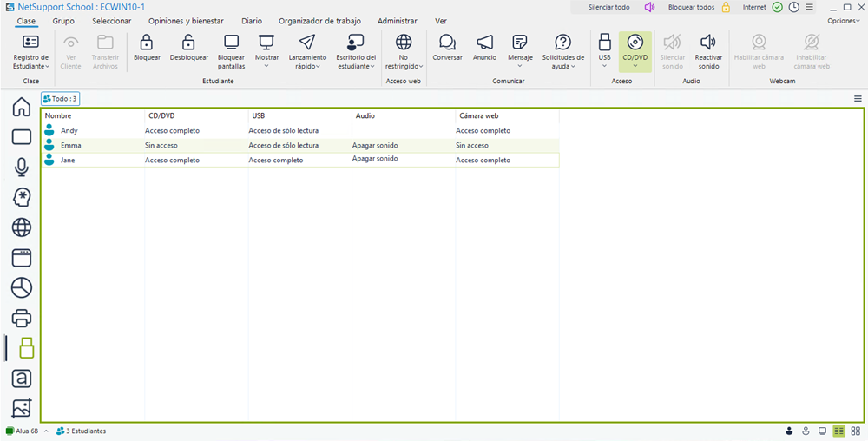Expand the Alua 6B class arrow
The height and width of the screenshot is (441, 868).
47,431
